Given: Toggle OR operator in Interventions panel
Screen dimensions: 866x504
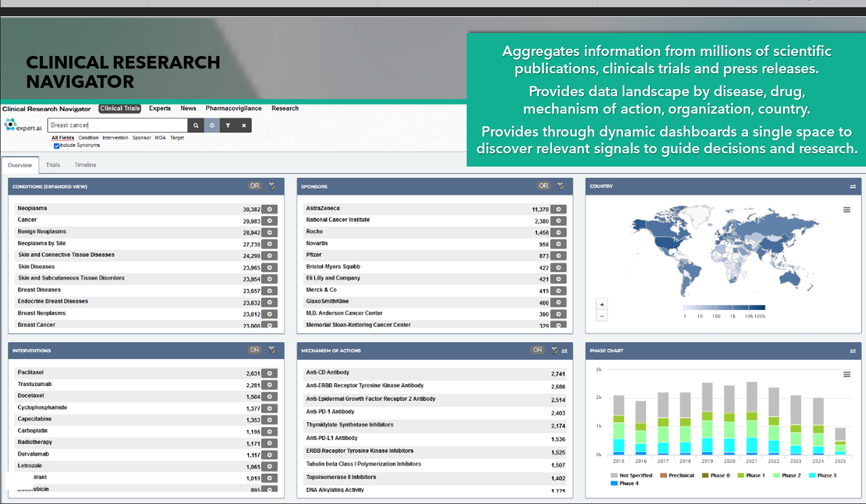Looking at the screenshot, I should [x=255, y=349].
